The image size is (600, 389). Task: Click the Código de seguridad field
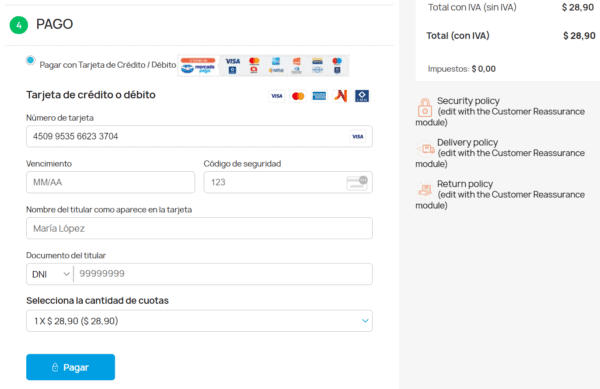(x=288, y=182)
